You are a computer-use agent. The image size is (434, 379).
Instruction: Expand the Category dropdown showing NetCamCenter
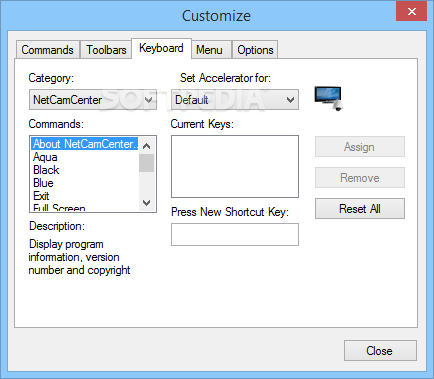pyautogui.click(x=93, y=100)
